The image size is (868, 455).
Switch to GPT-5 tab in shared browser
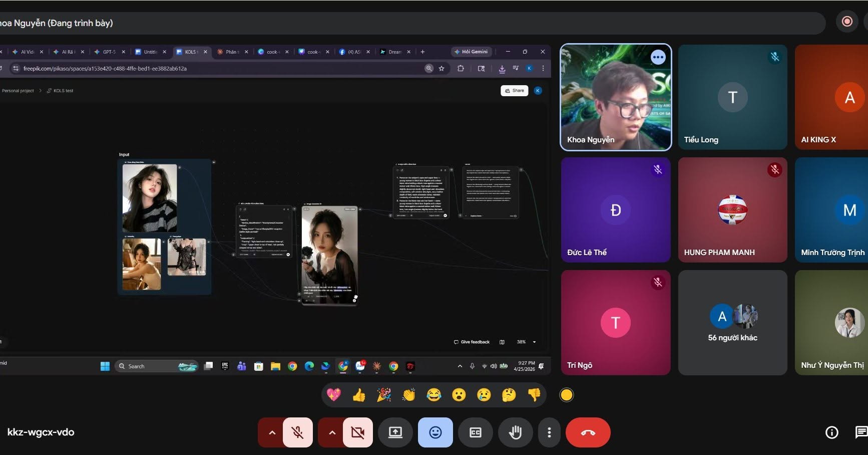tap(110, 52)
